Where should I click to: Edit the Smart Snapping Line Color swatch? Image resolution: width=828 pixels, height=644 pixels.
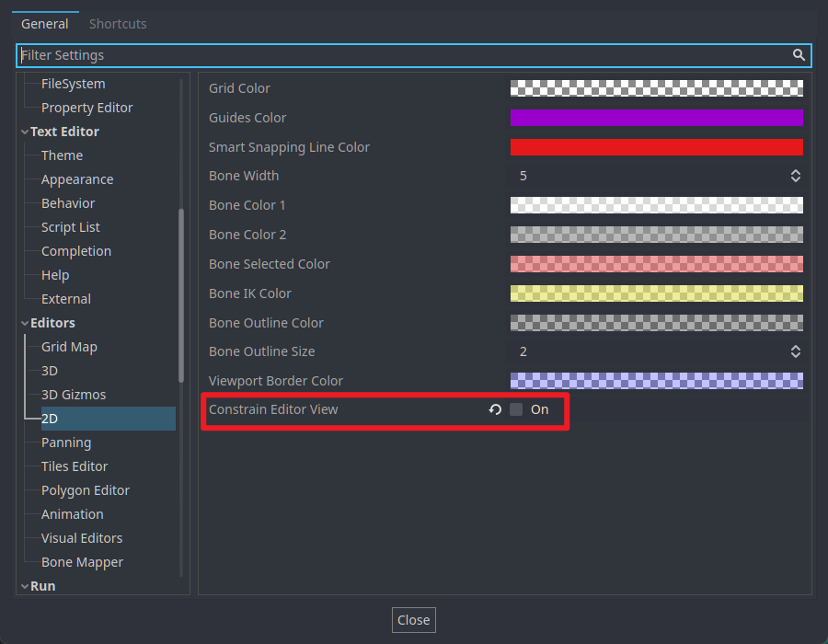pyautogui.click(x=656, y=147)
